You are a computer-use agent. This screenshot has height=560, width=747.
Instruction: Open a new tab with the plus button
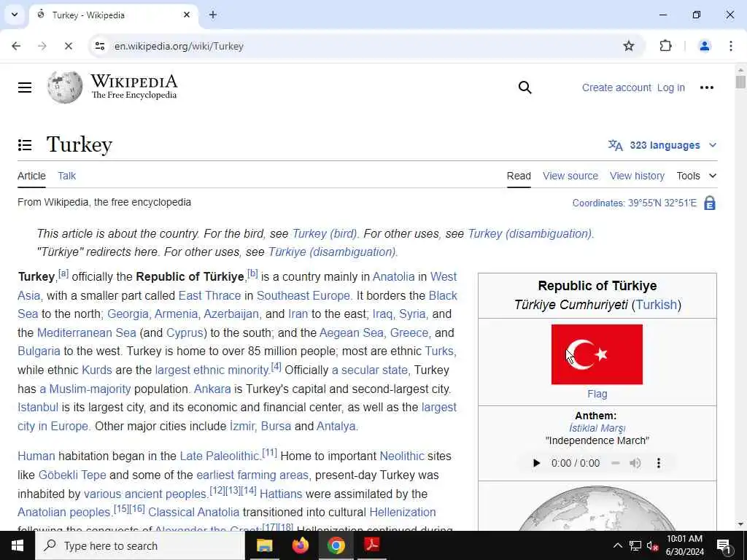[x=213, y=15]
